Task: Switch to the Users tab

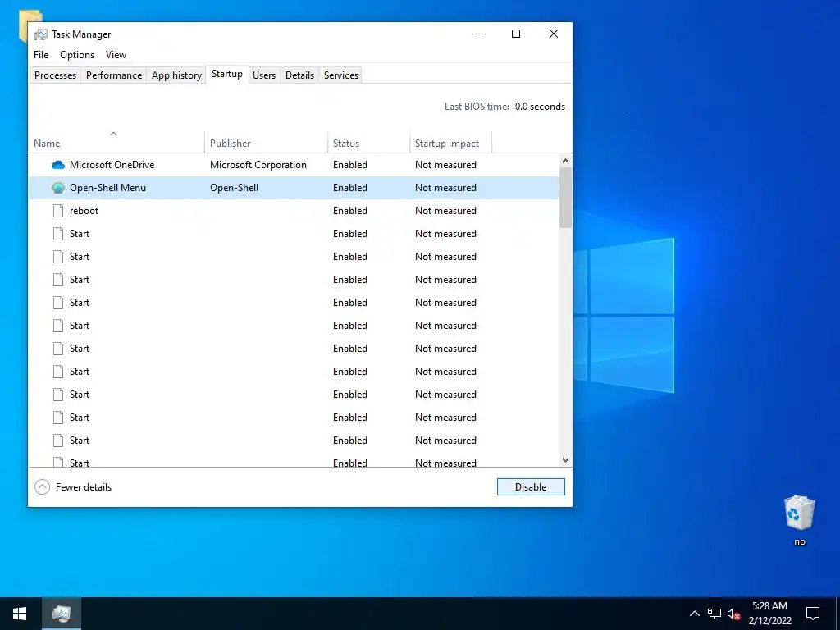Action: pos(264,75)
